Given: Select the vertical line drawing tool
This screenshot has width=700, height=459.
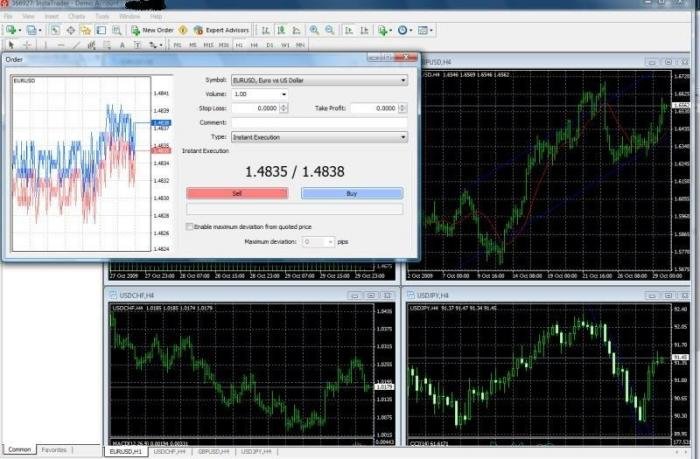Looking at the screenshot, I should (45, 45).
